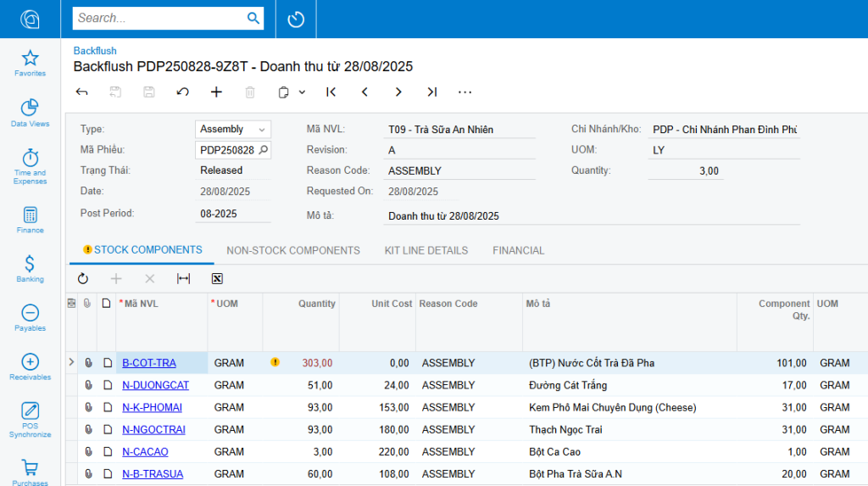868x486 pixels.
Task: Open the Purchases workspace
Action: (30, 472)
